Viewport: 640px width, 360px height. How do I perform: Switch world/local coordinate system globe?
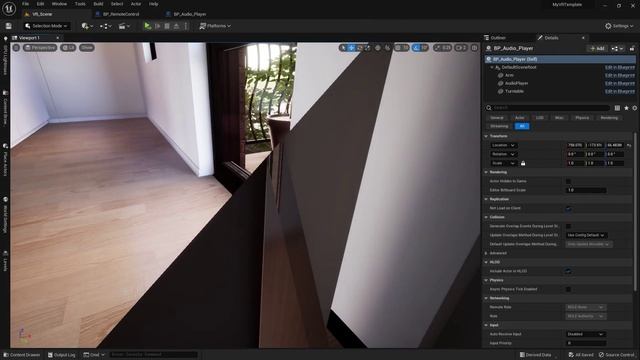(x=378, y=48)
